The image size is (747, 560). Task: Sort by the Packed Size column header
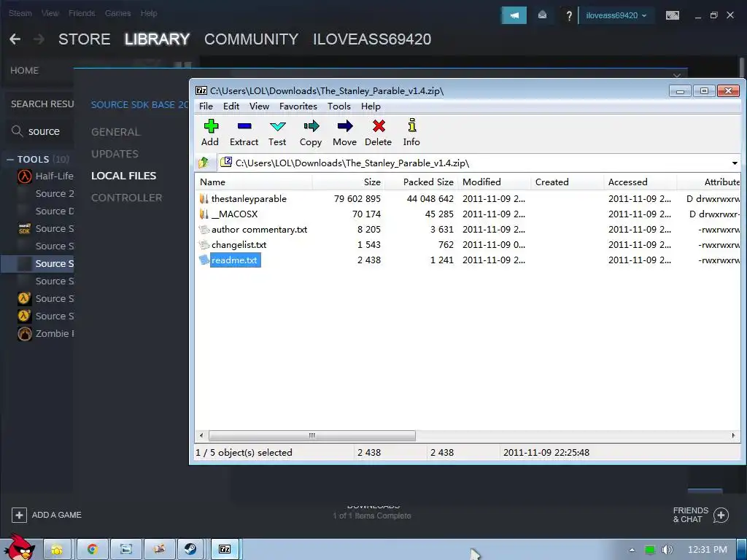tap(421, 182)
